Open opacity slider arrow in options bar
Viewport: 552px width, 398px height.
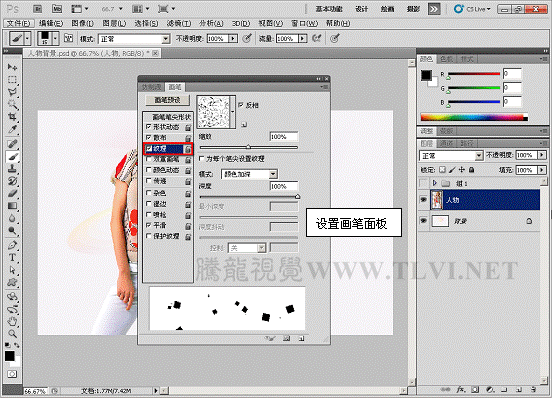pos(233,38)
